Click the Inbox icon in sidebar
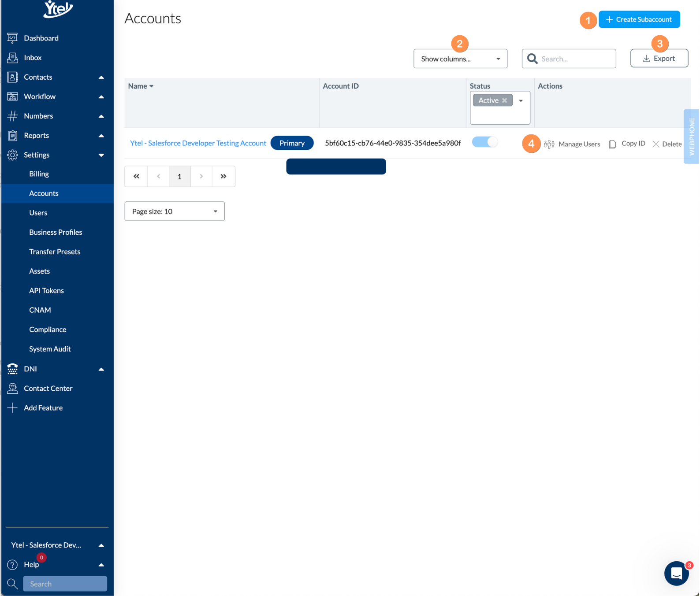The width and height of the screenshot is (700, 596). tap(12, 58)
